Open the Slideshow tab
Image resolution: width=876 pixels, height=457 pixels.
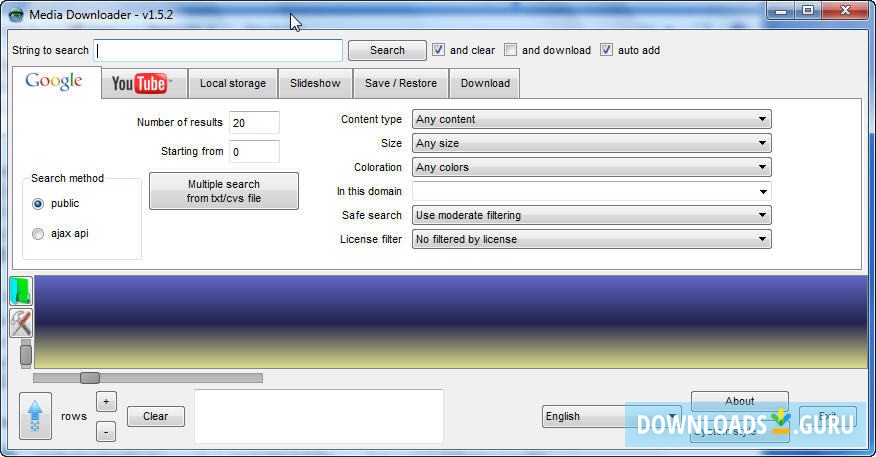[x=315, y=84]
